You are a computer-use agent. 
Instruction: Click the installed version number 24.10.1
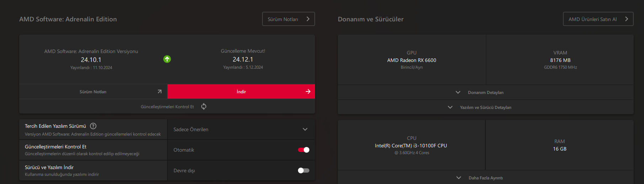(91, 60)
